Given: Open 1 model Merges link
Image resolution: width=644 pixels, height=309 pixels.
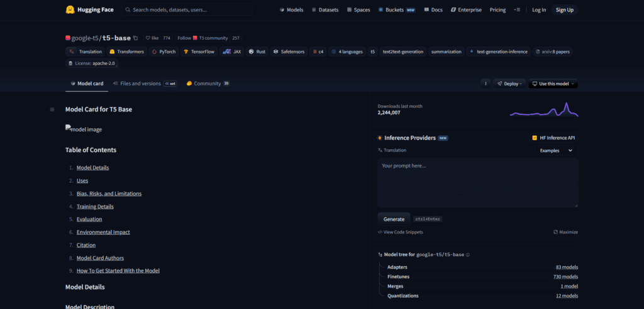Looking at the screenshot, I should [569, 286].
